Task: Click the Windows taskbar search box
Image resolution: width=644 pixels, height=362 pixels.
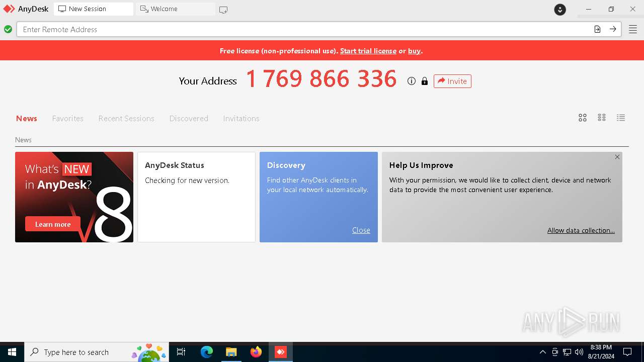Action: click(x=97, y=352)
